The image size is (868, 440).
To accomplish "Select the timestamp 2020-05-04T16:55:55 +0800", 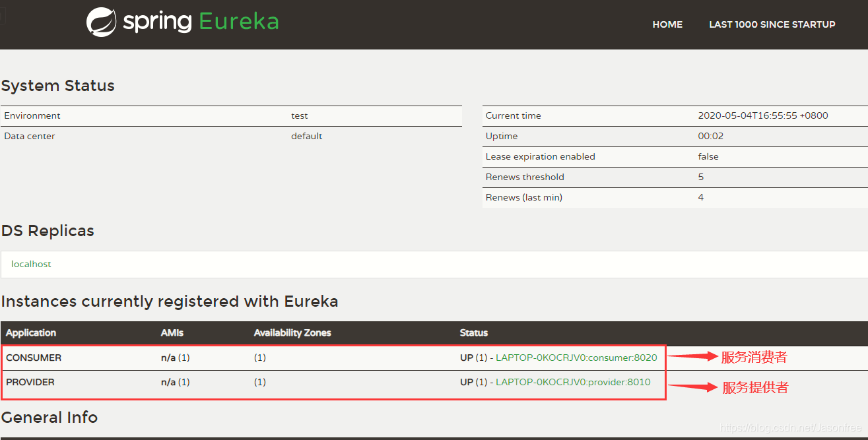I will click(x=763, y=115).
